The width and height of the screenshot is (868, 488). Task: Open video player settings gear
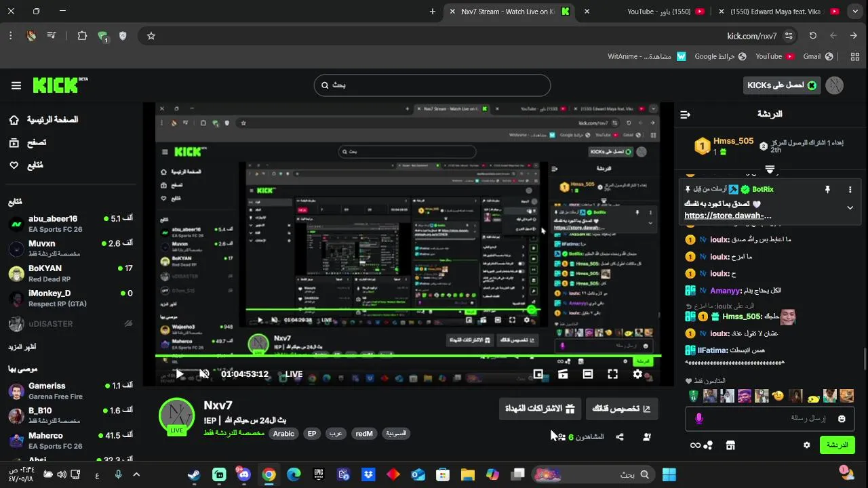pyautogui.click(x=637, y=374)
